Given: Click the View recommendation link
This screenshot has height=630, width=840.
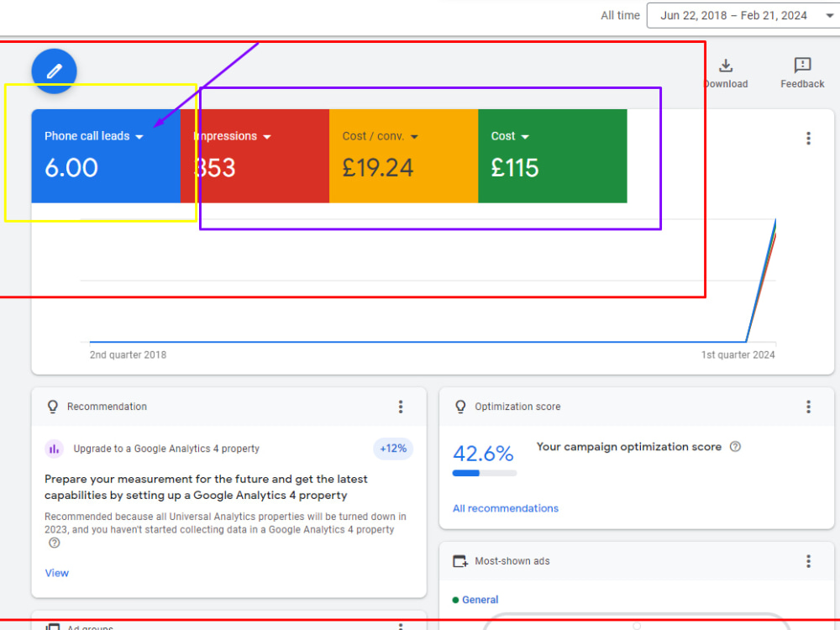Looking at the screenshot, I should tap(57, 573).
